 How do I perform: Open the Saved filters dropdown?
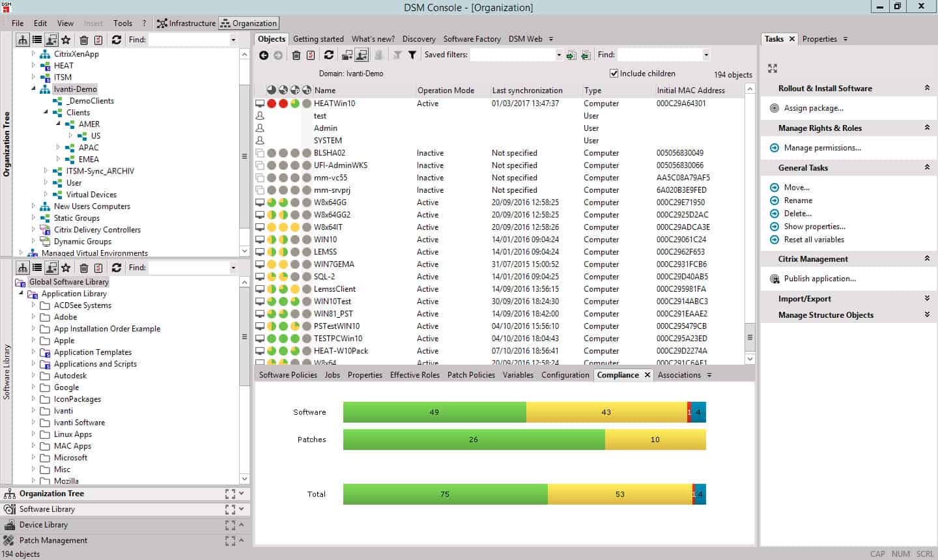point(559,55)
